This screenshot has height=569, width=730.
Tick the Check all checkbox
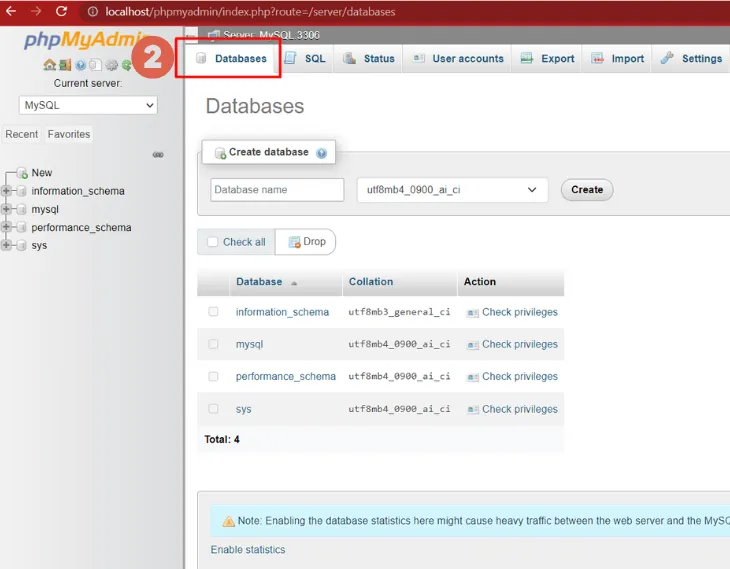point(212,242)
